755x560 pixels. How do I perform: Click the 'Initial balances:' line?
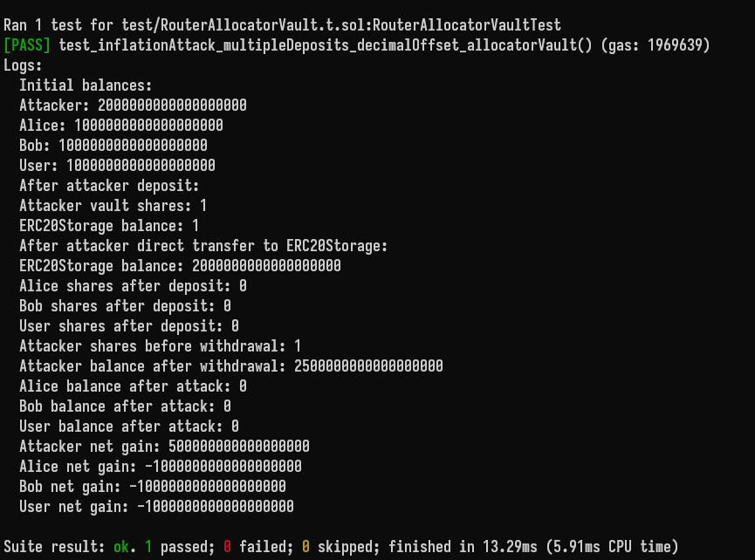86,85
